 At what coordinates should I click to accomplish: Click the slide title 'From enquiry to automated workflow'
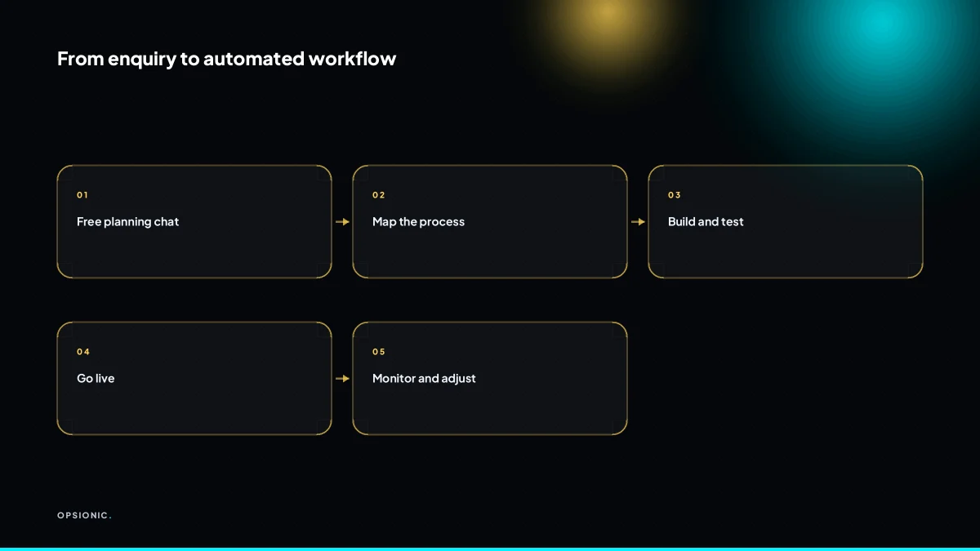226,59
